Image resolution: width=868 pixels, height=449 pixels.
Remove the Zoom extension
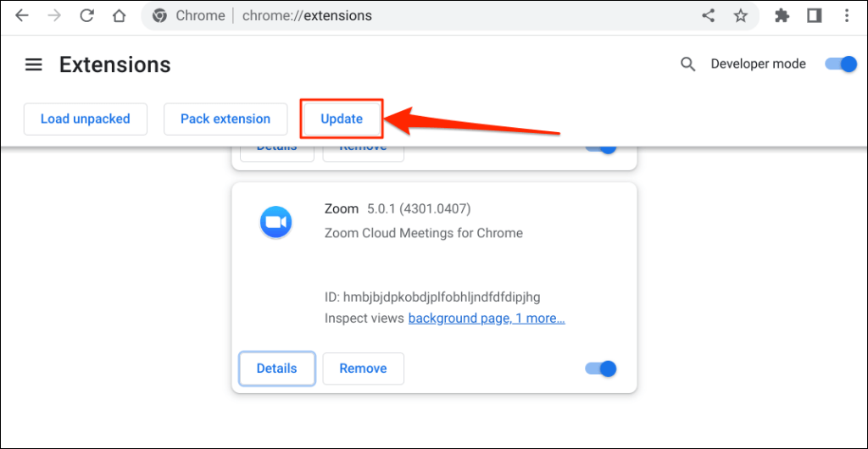tap(363, 369)
